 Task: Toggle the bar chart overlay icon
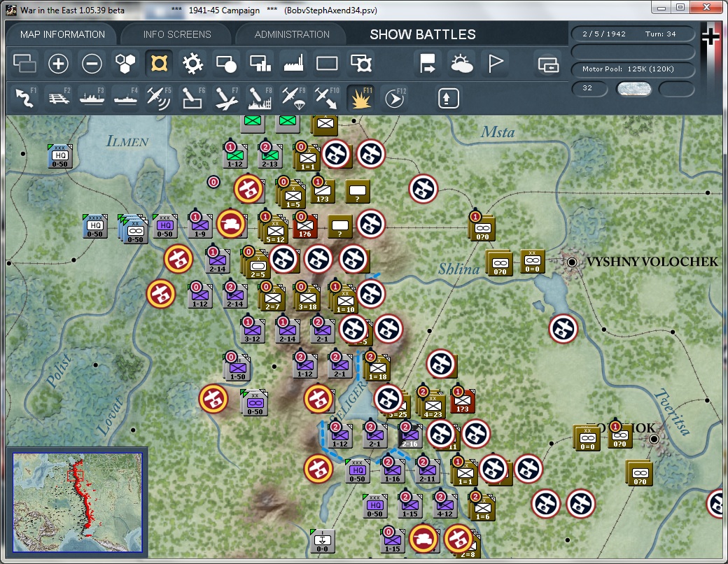point(260,64)
